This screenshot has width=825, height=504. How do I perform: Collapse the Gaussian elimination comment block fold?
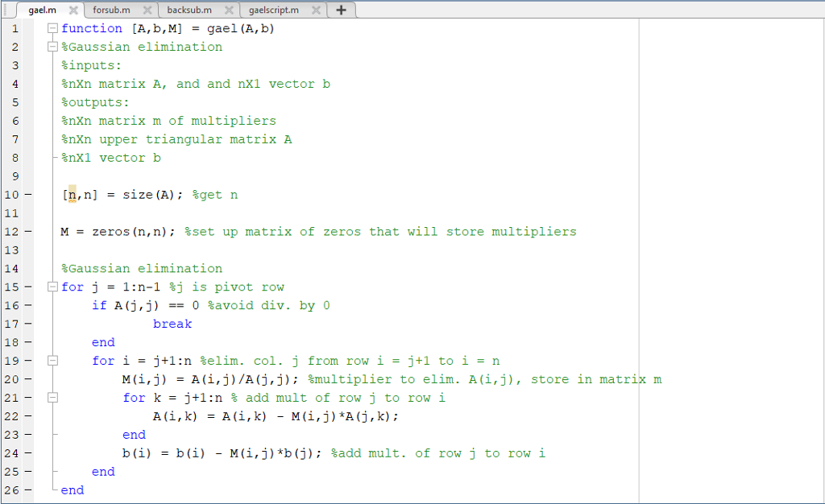52,47
